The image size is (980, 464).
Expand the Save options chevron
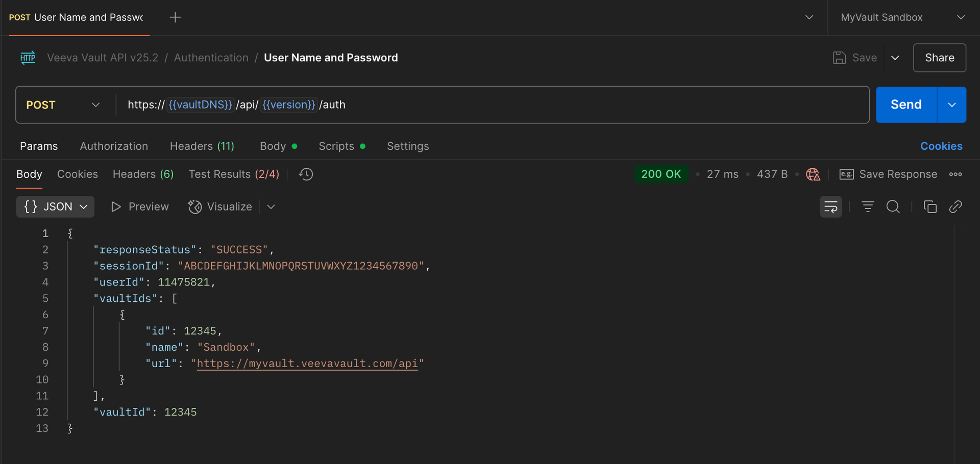point(895,58)
